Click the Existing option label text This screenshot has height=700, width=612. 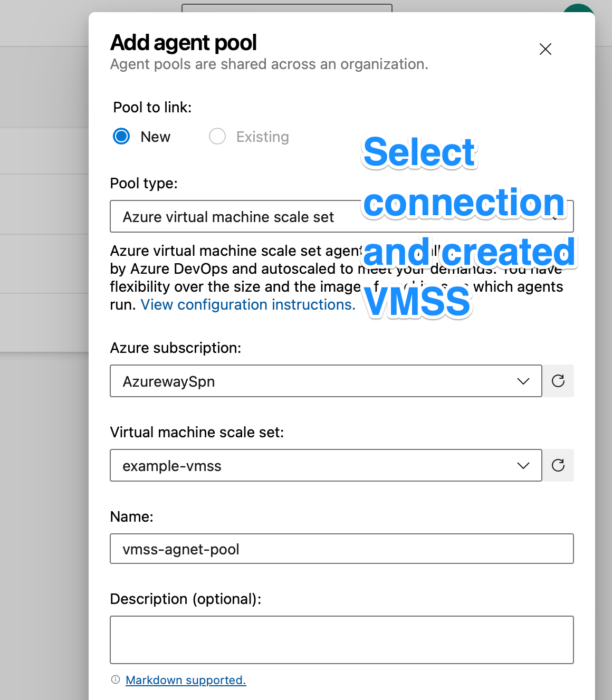tap(262, 137)
